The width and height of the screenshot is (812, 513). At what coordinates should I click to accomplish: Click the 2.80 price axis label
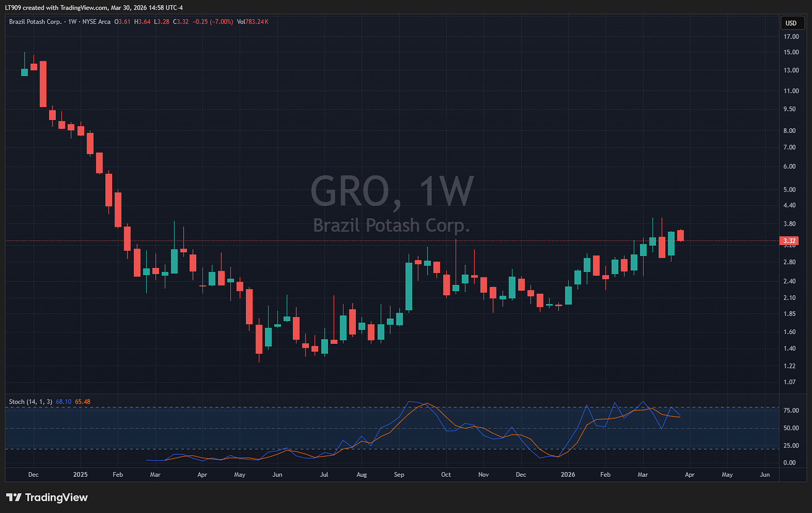790,262
